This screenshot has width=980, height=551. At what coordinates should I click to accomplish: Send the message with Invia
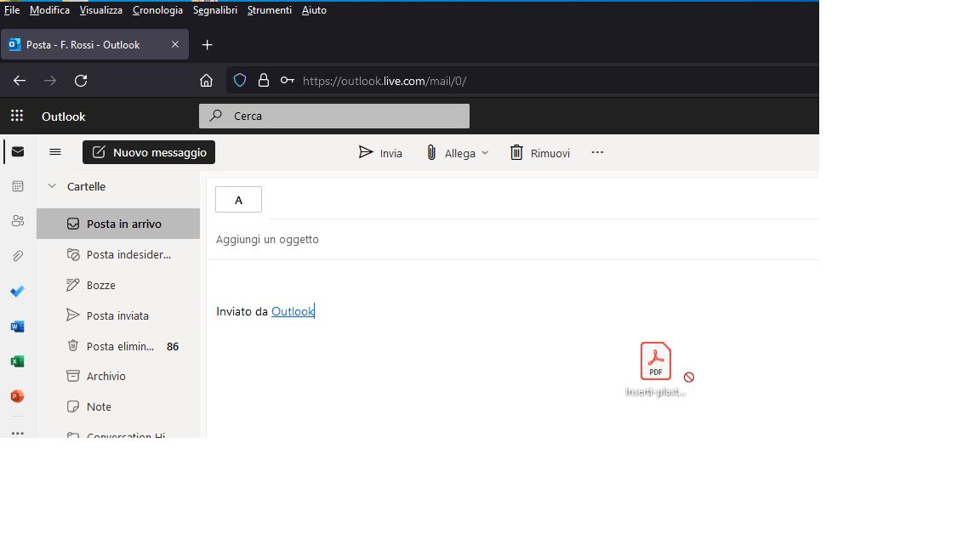[380, 153]
